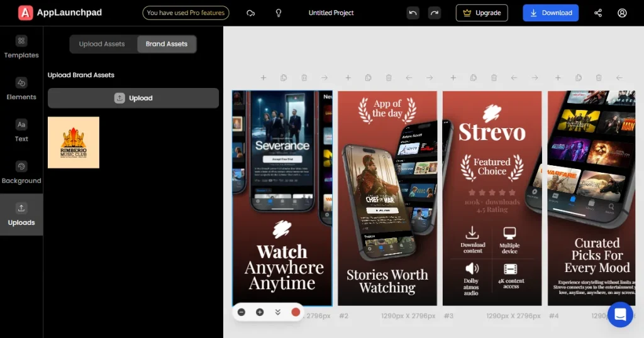This screenshot has width=644, height=338.
Task: Select the Watch Anywhere Anytime screenshot
Action: [x=282, y=198]
